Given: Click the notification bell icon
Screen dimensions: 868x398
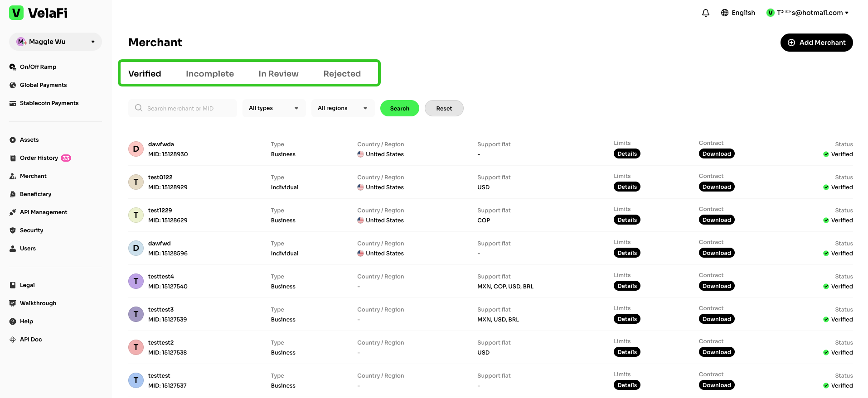Looking at the screenshot, I should (x=705, y=13).
